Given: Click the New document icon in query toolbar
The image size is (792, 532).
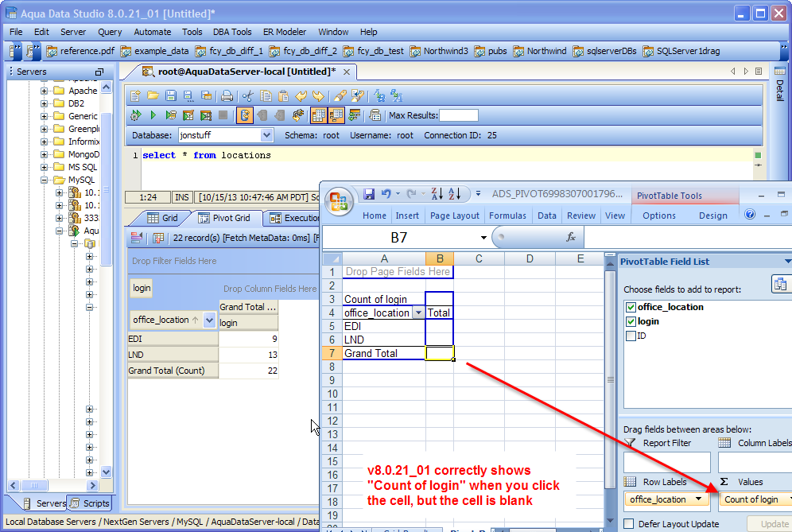Looking at the screenshot, I should 135,96.
